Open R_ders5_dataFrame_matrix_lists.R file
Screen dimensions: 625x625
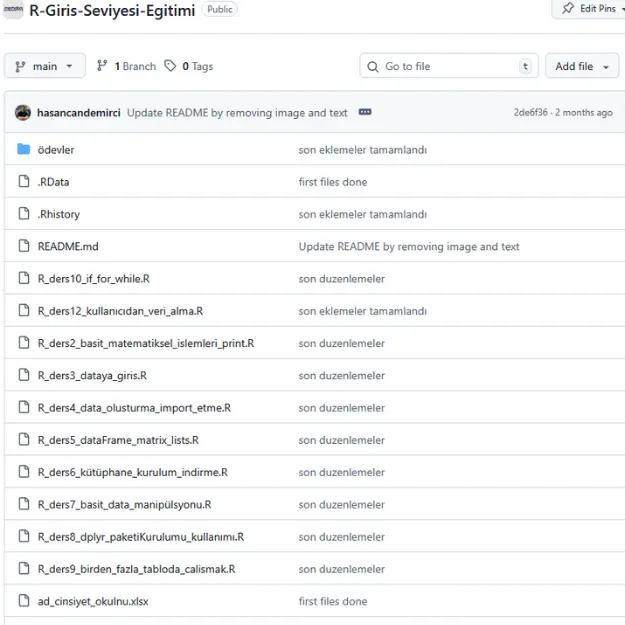pyautogui.click(x=118, y=440)
